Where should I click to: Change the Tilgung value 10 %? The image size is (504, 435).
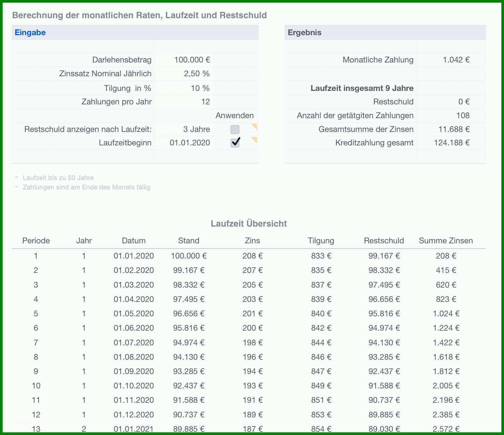click(x=200, y=88)
